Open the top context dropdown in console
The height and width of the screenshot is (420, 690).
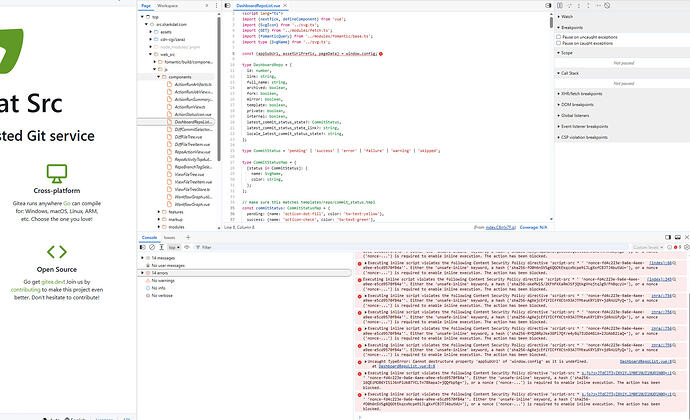(175, 247)
